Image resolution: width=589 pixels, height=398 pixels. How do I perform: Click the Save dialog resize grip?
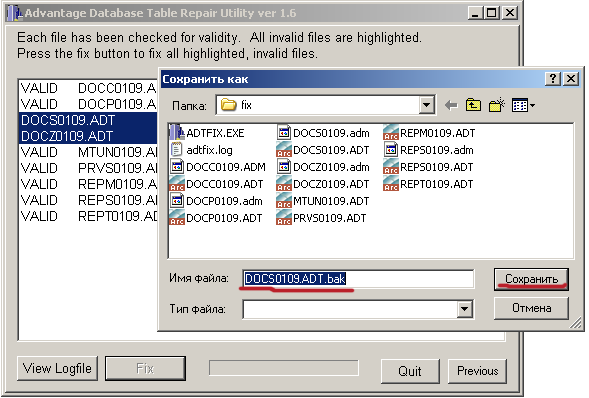tap(575, 323)
